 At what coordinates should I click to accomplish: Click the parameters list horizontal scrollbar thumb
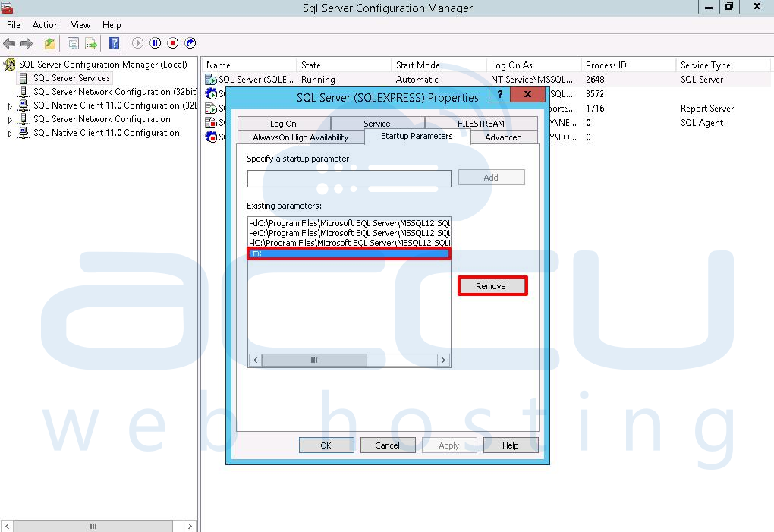pyautogui.click(x=314, y=360)
